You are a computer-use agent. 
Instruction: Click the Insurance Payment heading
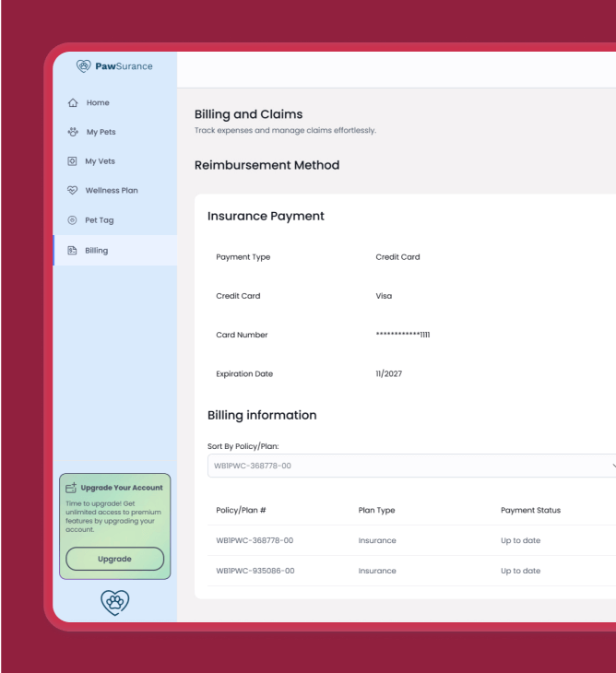tap(266, 216)
